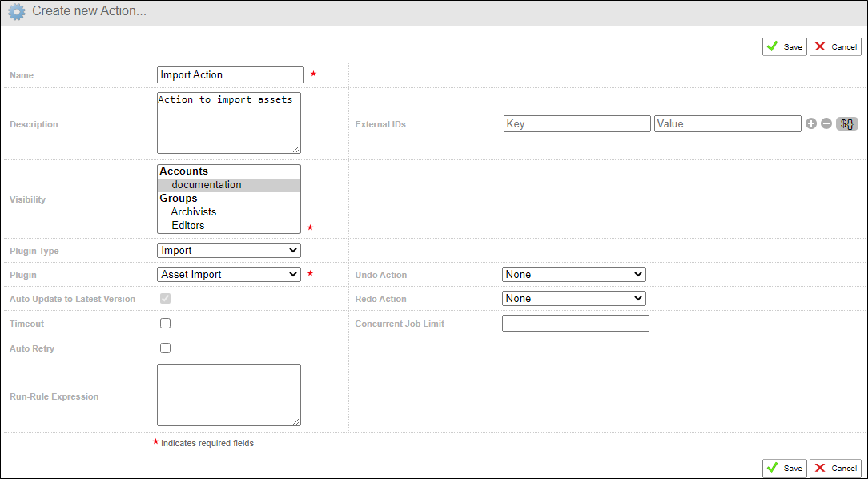Screen dimensions: 868x479
Task: Click the green checkmark Save icon at bottom
Action: 774,468
